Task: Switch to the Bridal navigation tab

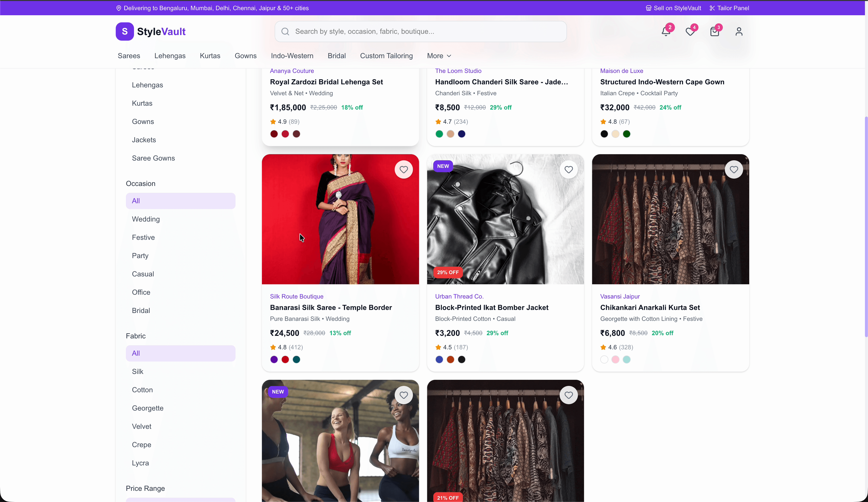Action: pos(337,56)
